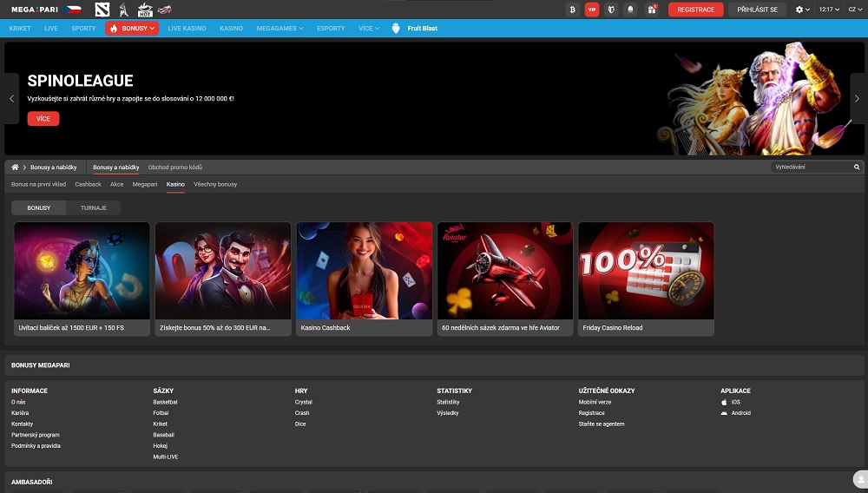The height and width of the screenshot is (493, 868).
Task: Go to previous banner slide arrow
Action: pyautogui.click(x=11, y=98)
